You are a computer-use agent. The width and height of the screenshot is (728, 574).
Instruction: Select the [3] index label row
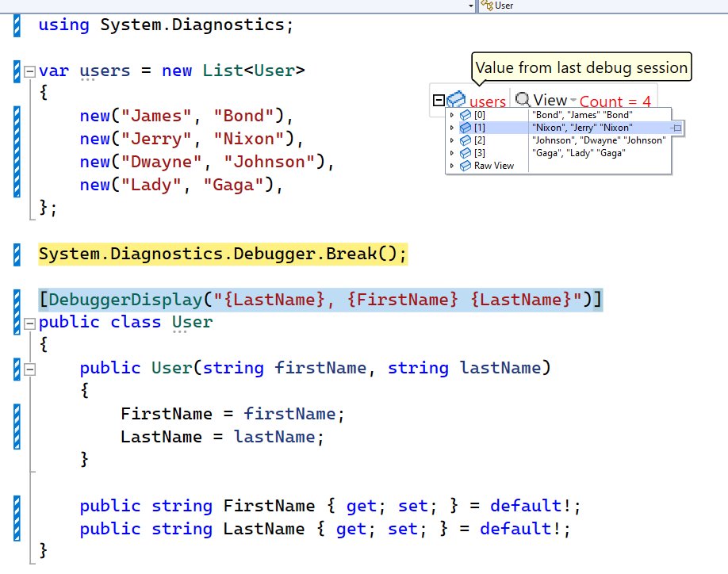tap(480, 153)
